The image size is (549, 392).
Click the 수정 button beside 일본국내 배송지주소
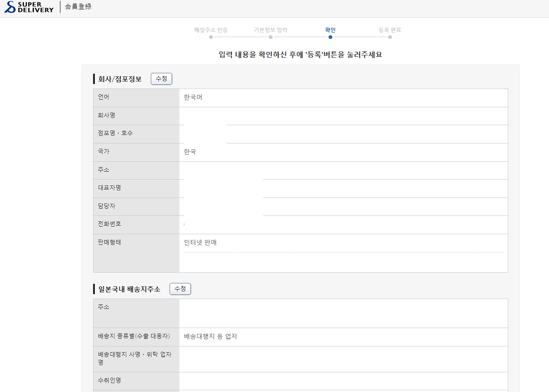(x=180, y=289)
